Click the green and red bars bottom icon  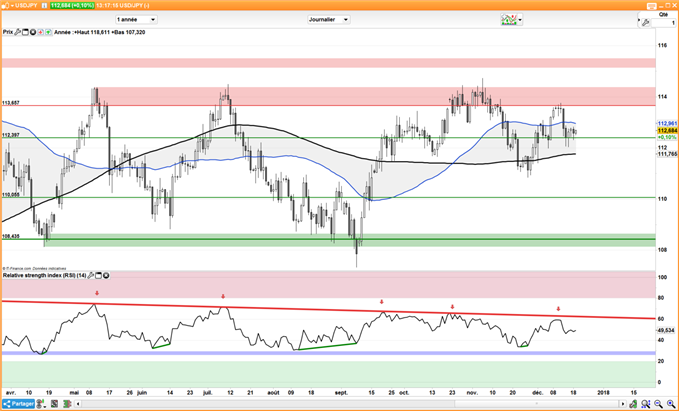click(67, 404)
